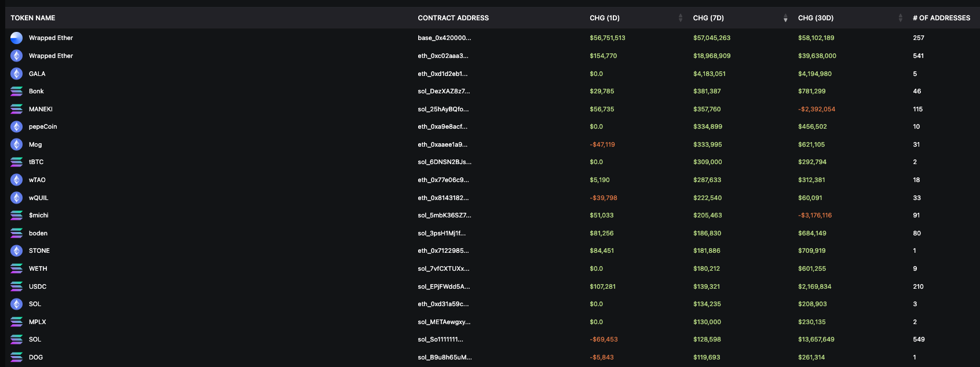Click the CHG (30D) header label

pyautogui.click(x=816, y=18)
